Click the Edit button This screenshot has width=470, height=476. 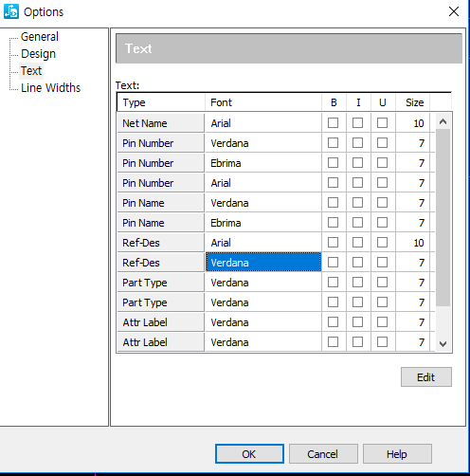pos(426,377)
